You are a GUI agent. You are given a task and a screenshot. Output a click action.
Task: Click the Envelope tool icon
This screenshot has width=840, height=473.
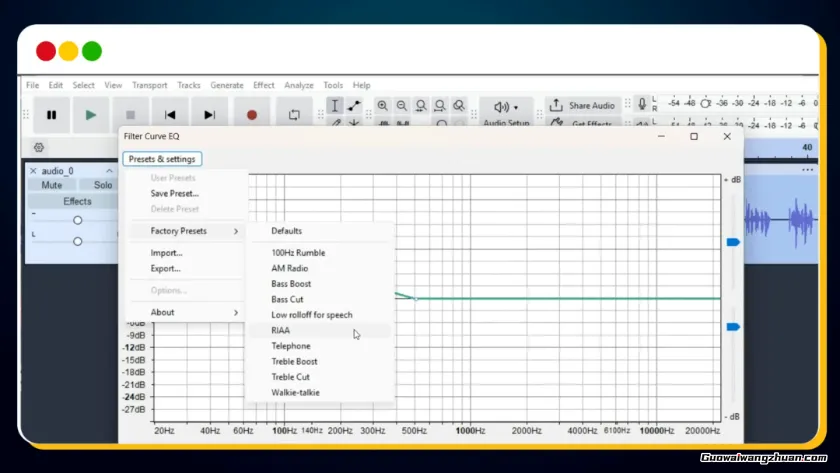pyautogui.click(x=354, y=106)
